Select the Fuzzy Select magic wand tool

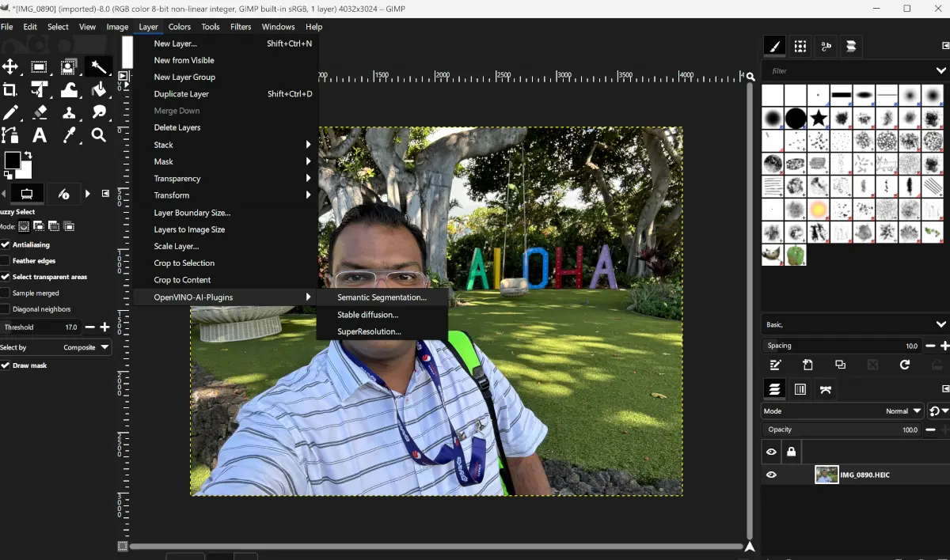tap(98, 67)
